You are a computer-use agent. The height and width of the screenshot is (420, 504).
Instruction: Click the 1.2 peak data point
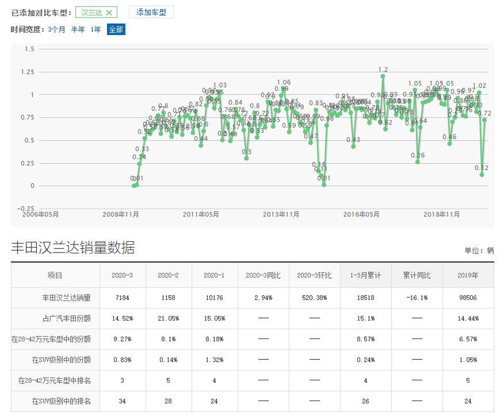[383, 76]
